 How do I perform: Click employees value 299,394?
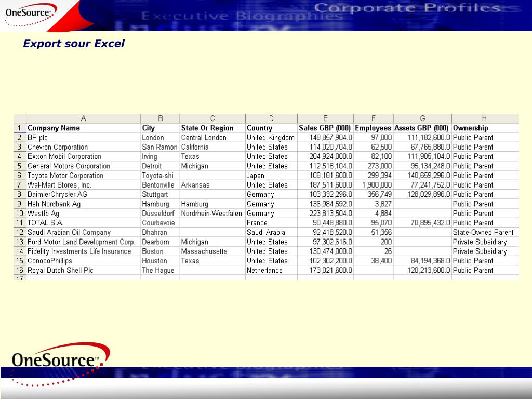coord(373,176)
